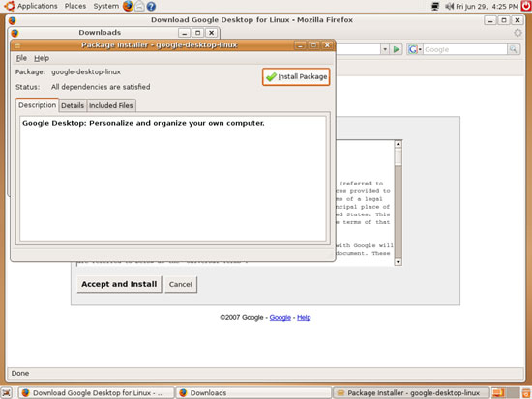Expand the Firefox address bar dropdown

pos(385,50)
